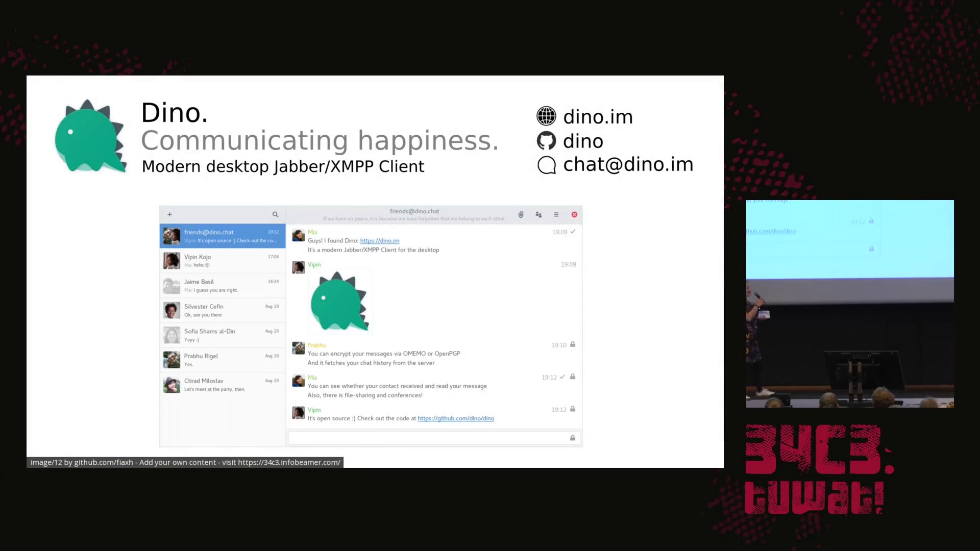Click the dinosaur image sent by Vipin
Image resolution: width=980 pixels, height=551 pixels.
(339, 302)
